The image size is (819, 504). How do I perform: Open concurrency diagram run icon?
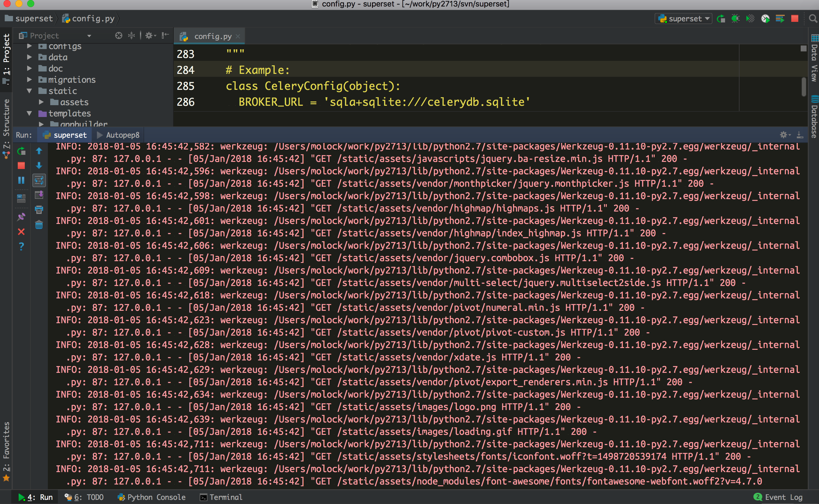(x=780, y=19)
